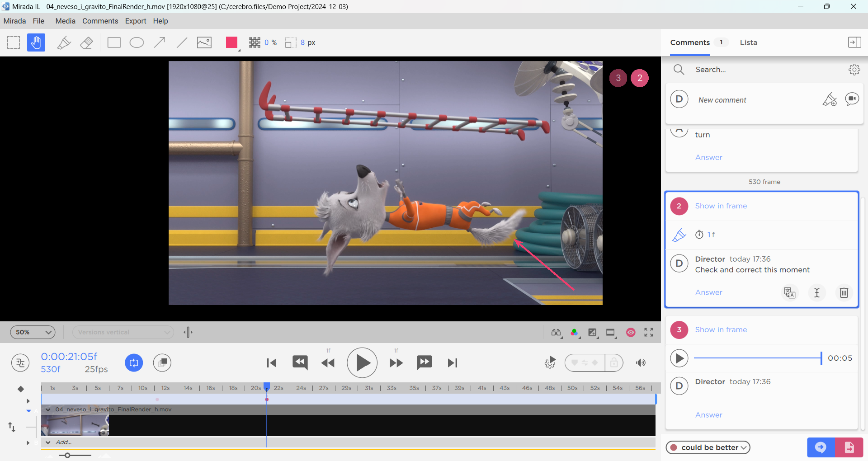The width and height of the screenshot is (868, 461).
Task: Open the Media menu
Action: coord(65,21)
